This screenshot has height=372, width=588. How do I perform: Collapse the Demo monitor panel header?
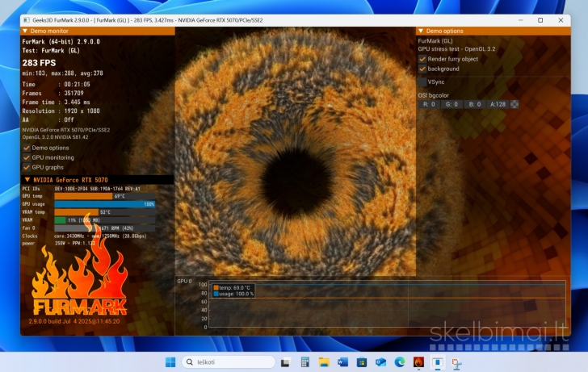click(25, 30)
